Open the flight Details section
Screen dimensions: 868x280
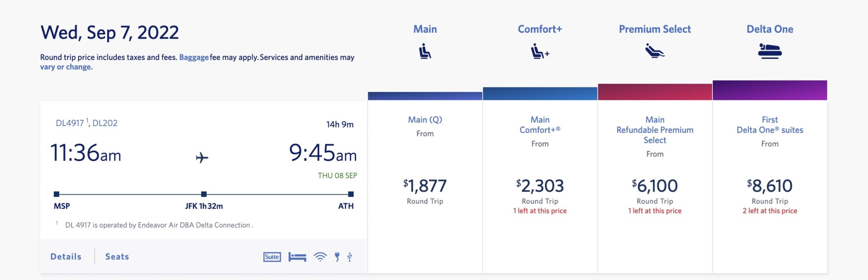tap(66, 257)
